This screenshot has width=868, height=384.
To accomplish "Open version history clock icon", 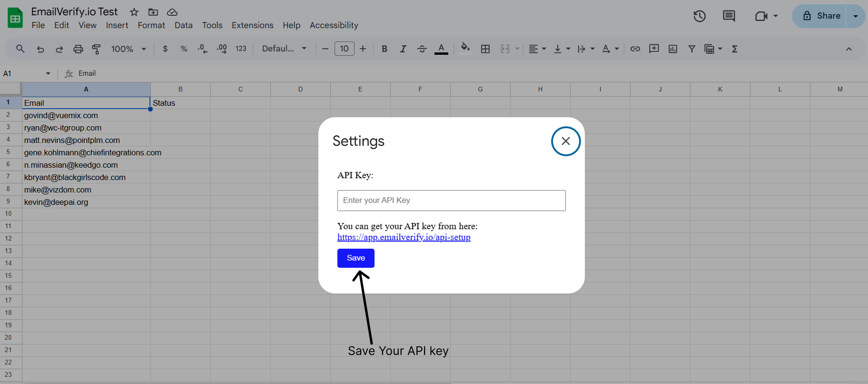I will tap(700, 16).
